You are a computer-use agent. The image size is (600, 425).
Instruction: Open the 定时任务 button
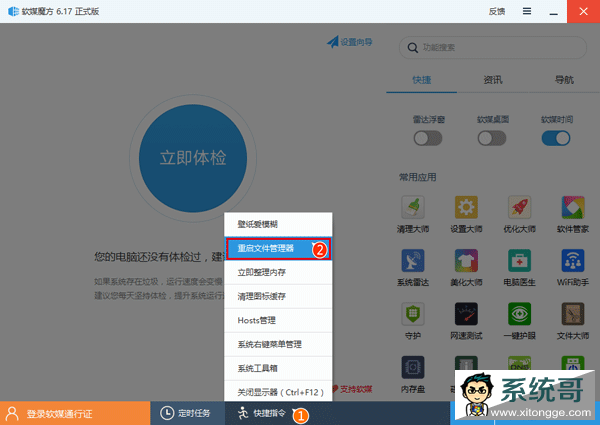coord(188,413)
